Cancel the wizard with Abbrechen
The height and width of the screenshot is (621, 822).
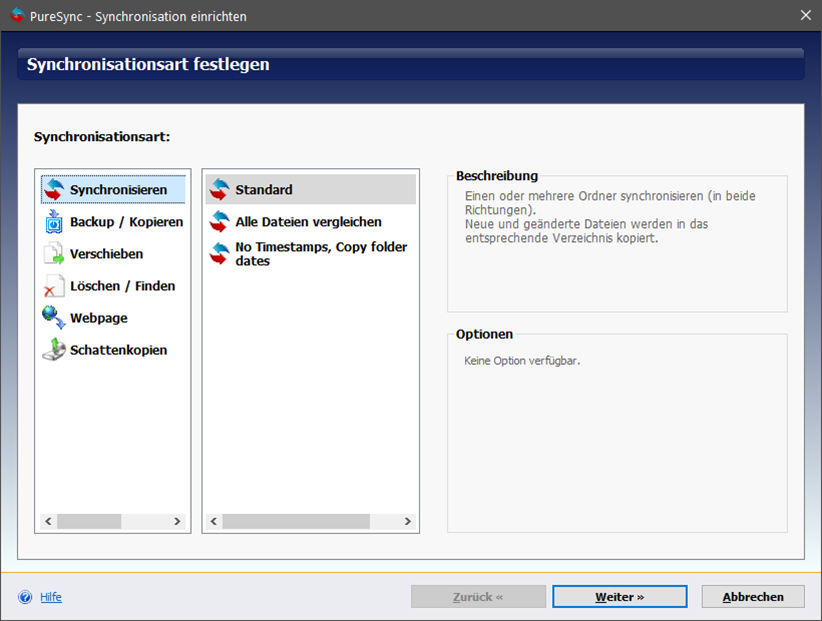tap(752, 596)
